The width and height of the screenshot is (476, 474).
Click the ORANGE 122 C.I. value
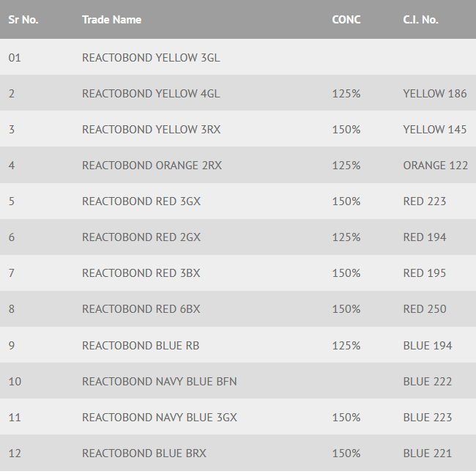(435, 166)
